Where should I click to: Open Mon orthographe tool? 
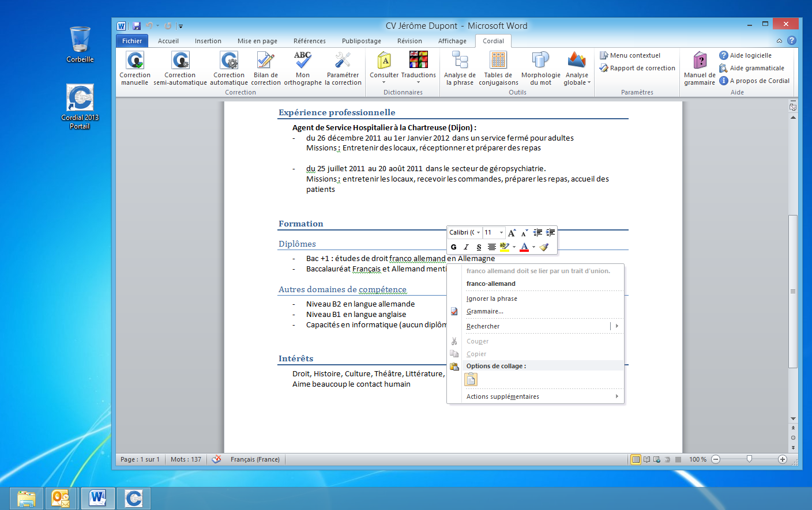(x=303, y=69)
